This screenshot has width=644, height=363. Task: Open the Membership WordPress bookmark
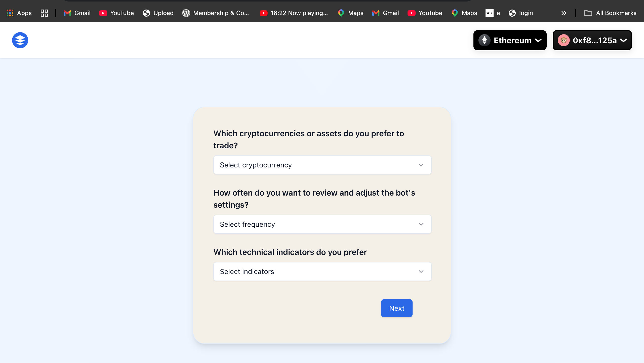point(216,13)
